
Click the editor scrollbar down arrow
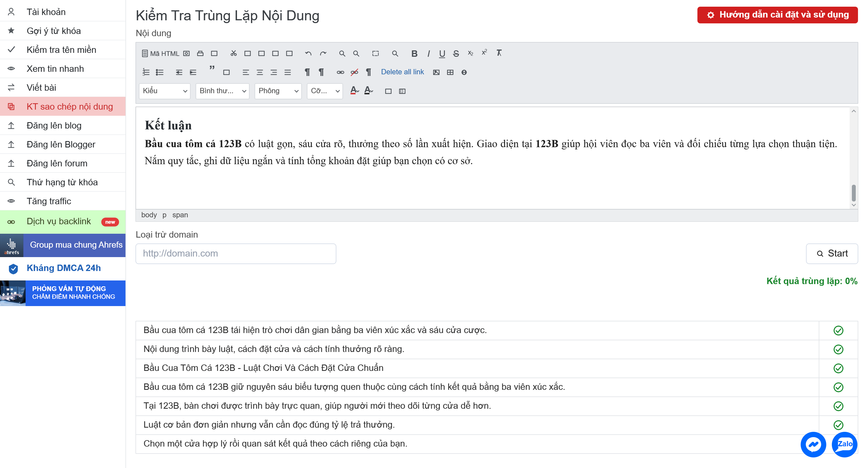tap(854, 205)
